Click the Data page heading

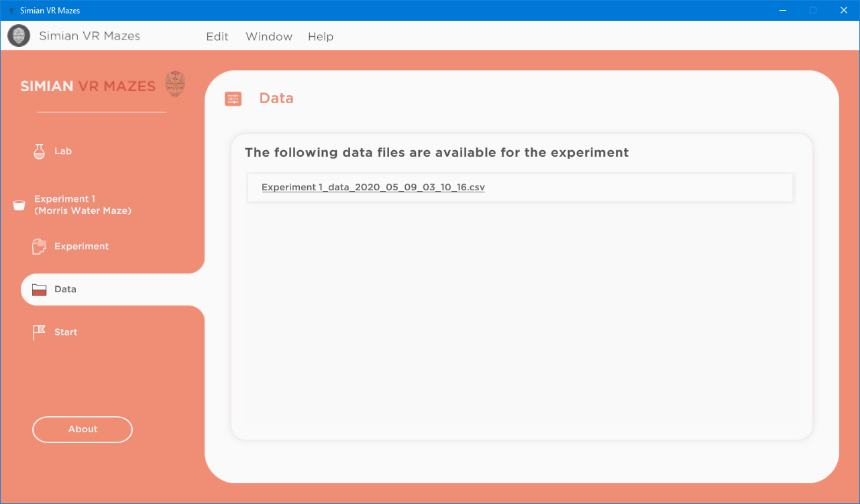coord(276,98)
